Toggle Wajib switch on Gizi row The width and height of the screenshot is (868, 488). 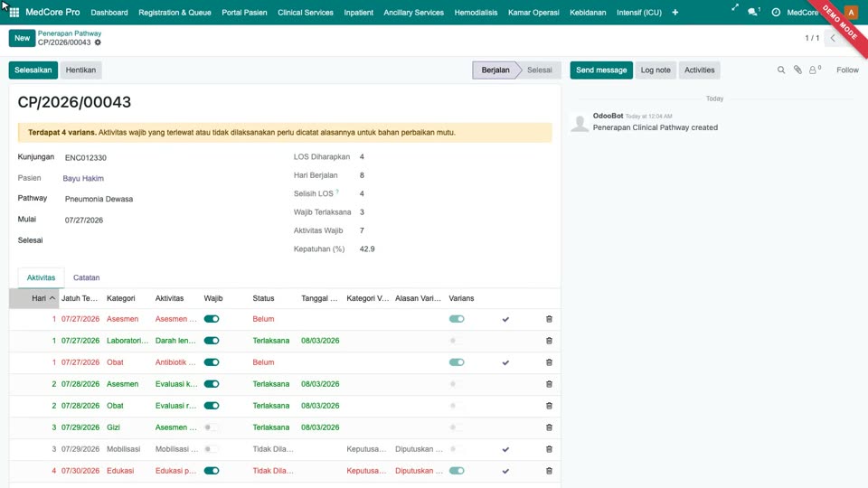pos(212,427)
